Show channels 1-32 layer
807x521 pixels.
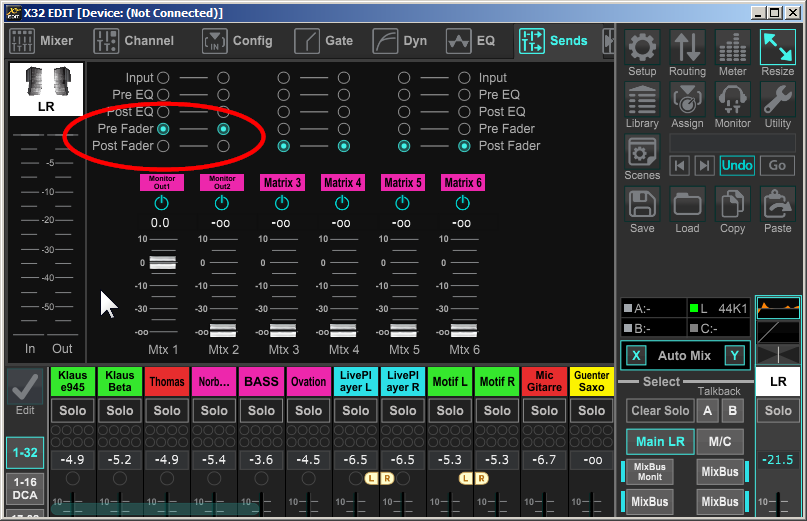(x=25, y=453)
